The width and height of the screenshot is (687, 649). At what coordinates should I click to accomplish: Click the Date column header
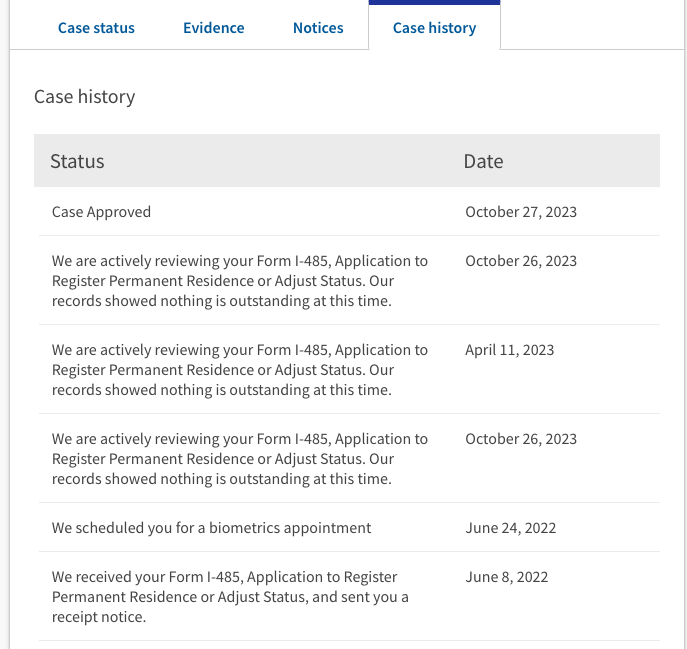click(x=483, y=161)
